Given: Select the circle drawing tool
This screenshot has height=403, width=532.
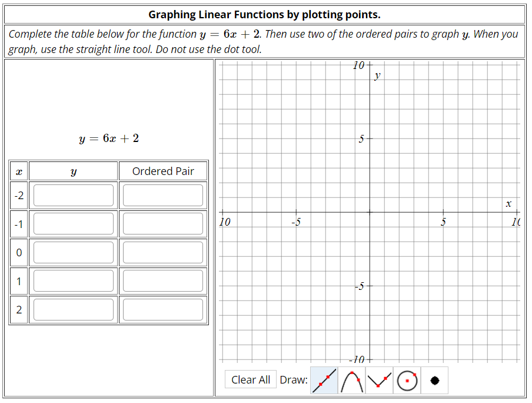Looking at the screenshot, I should point(407,379).
